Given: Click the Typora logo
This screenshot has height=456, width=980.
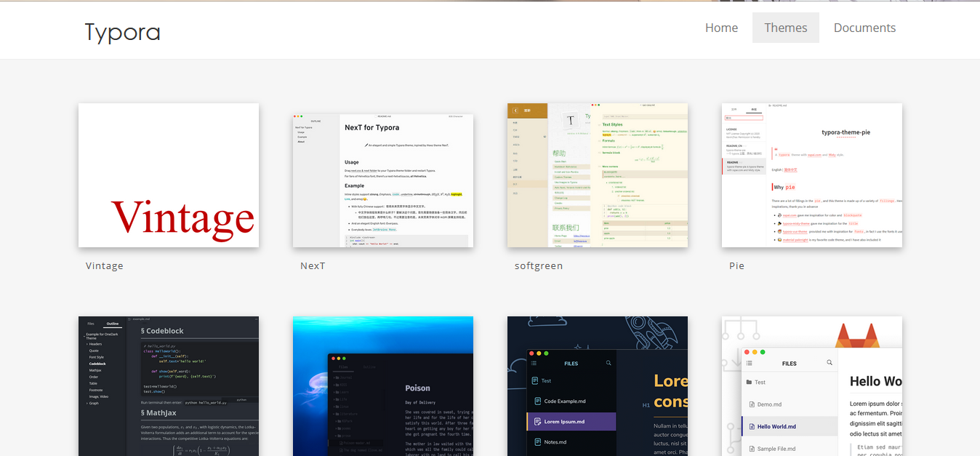Looking at the screenshot, I should [x=122, y=31].
